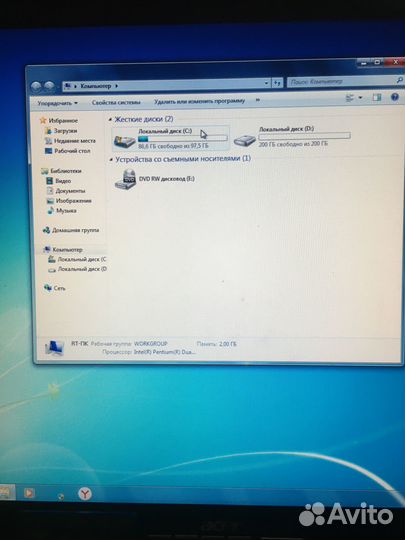Show hidden toolbar commands chevron
The image size is (405, 540).
[x=258, y=100]
